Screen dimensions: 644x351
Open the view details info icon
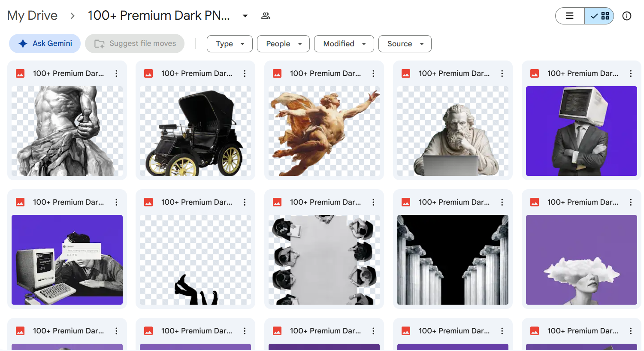pyautogui.click(x=627, y=16)
